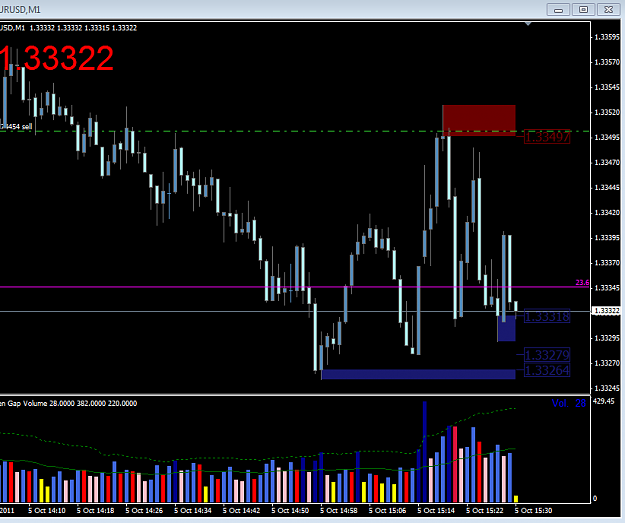Click the 0 volume scale value
The width and height of the screenshot is (625, 523).
(x=595, y=498)
